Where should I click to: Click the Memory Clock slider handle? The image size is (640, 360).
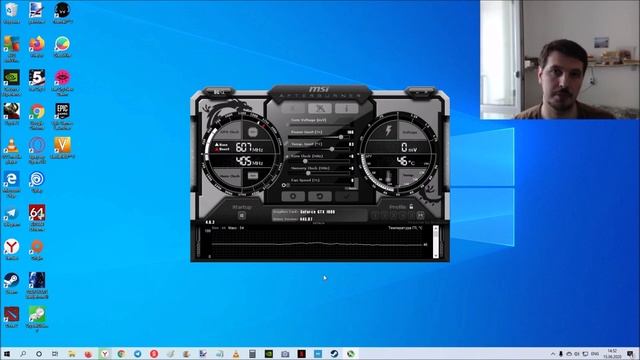(308, 173)
